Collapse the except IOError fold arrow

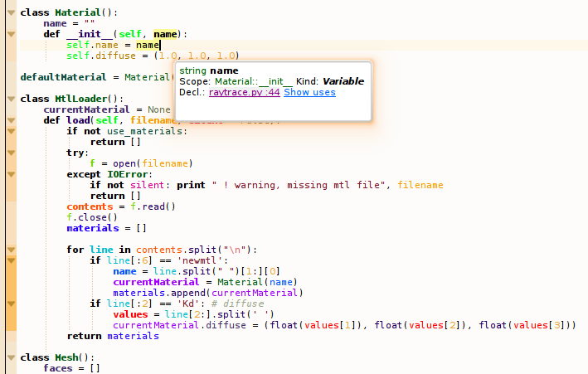[11, 174]
